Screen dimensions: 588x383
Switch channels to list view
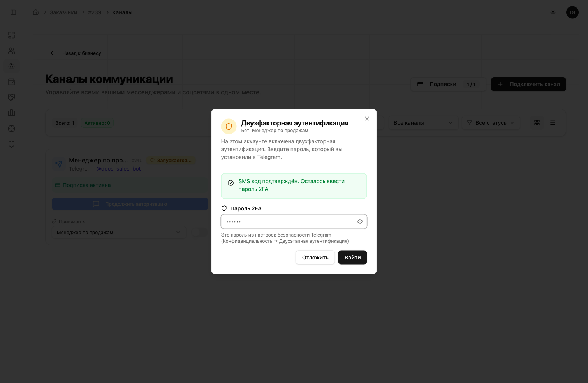pyautogui.click(x=553, y=123)
